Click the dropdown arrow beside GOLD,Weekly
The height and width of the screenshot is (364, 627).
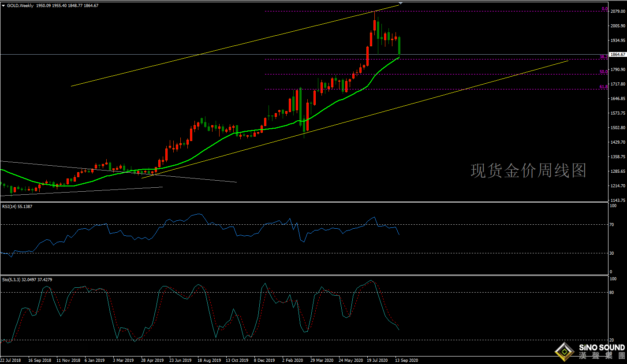pos(4,5)
